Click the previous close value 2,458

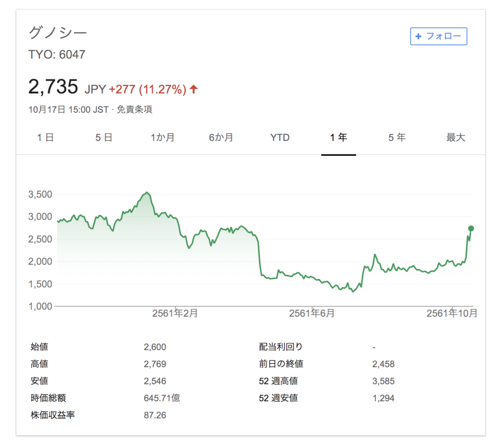(x=383, y=364)
